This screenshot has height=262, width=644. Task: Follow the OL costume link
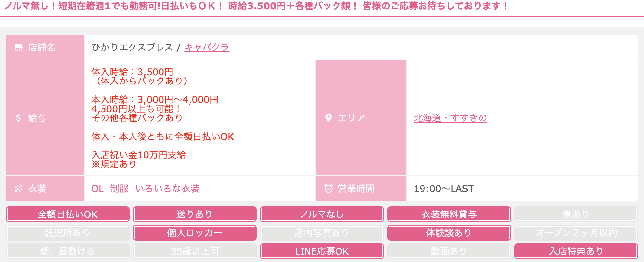pos(97,189)
